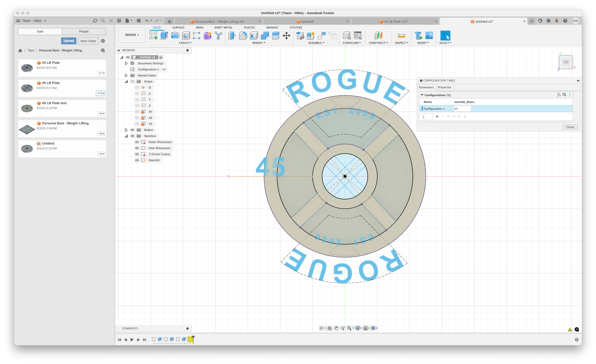Screen dimensions: 596x364
Task: Close the Configuration Table panel
Action: 570,127
